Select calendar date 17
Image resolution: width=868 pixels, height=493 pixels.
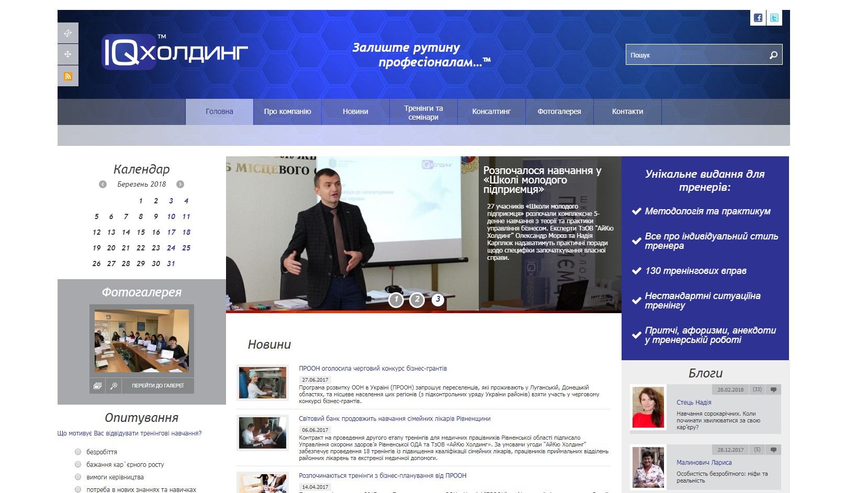pos(171,232)
